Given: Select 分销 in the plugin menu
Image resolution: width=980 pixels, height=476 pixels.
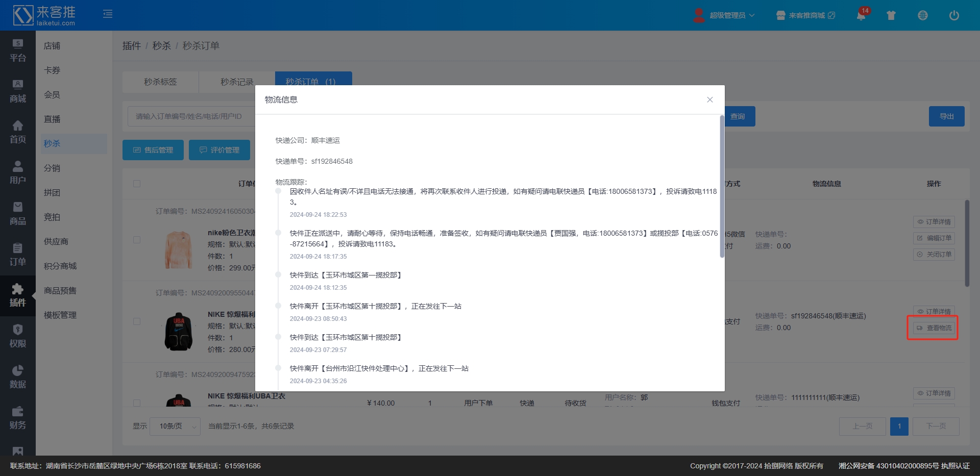Looking at the screenshot, I should [x=52, y=168].
